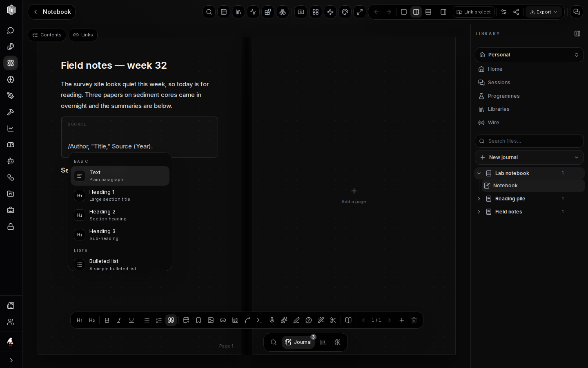Screen dimensions: 588x368
Task: Open the chat bubble icon in left sidebar
Action: coord(11,30)
